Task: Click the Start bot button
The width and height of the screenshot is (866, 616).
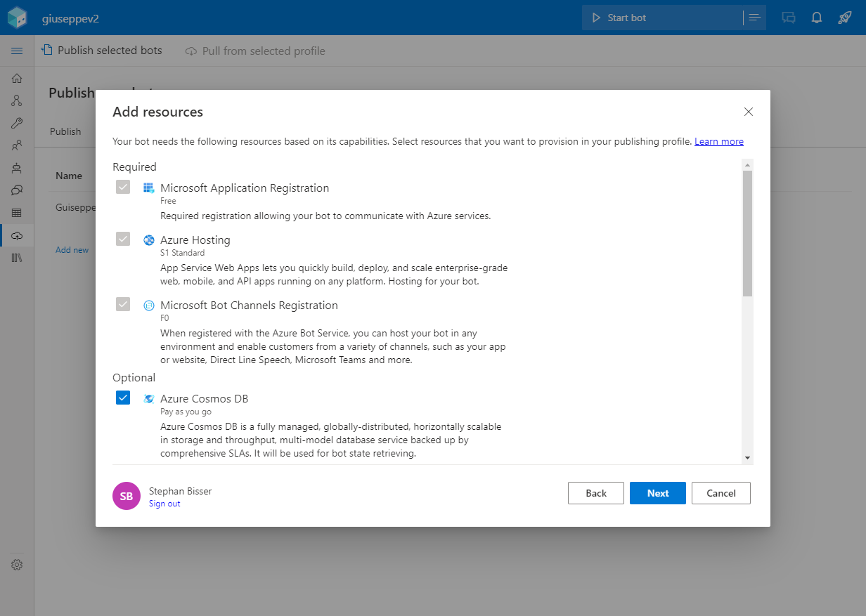Action: (661, 18)
